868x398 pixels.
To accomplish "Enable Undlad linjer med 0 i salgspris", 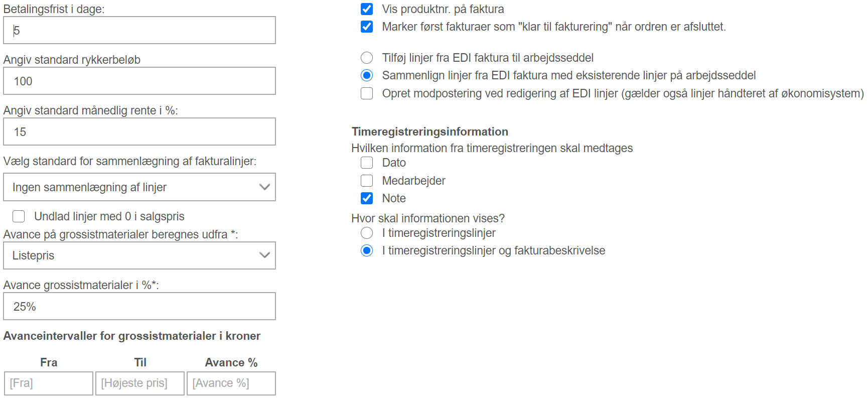I will point(19,216).
